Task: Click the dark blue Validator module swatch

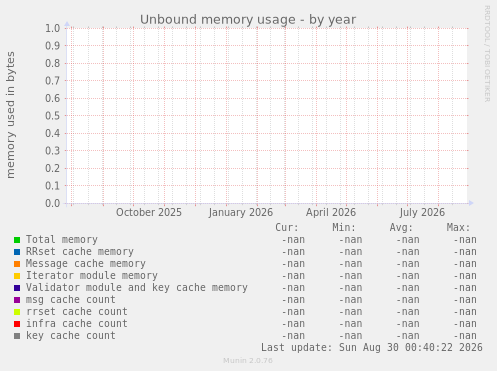Action: pos(17,288)
